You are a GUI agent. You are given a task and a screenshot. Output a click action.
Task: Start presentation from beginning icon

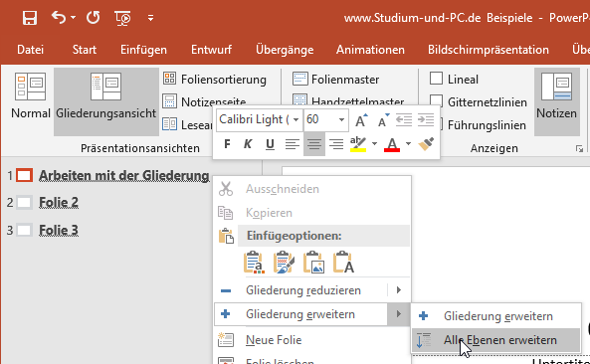(122, 18)
